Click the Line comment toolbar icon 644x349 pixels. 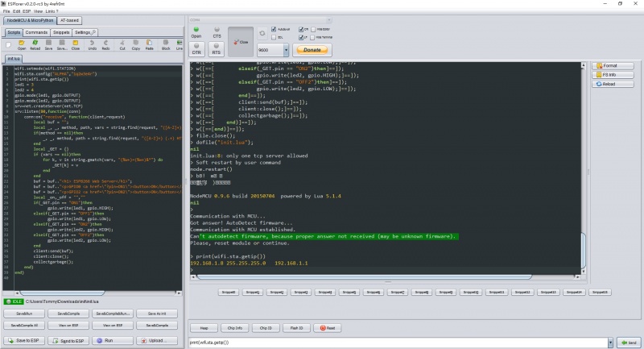(179, 45)
